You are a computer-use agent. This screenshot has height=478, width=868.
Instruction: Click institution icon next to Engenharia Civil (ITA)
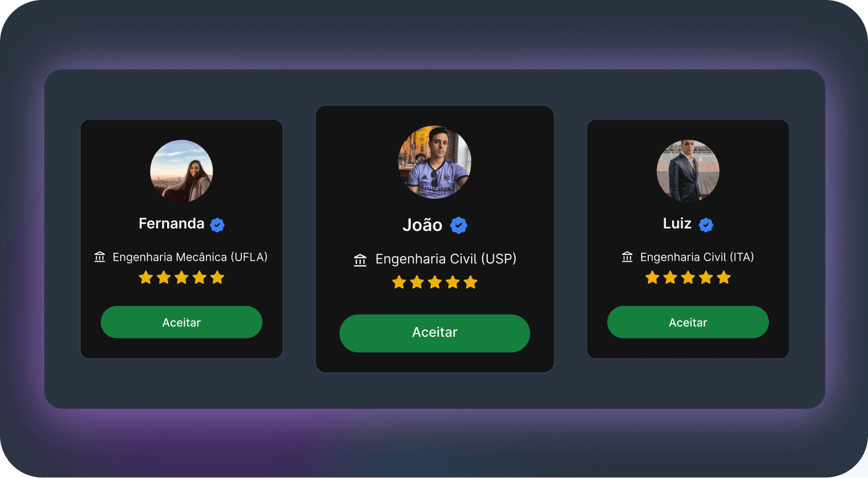(x=627, y=257)
